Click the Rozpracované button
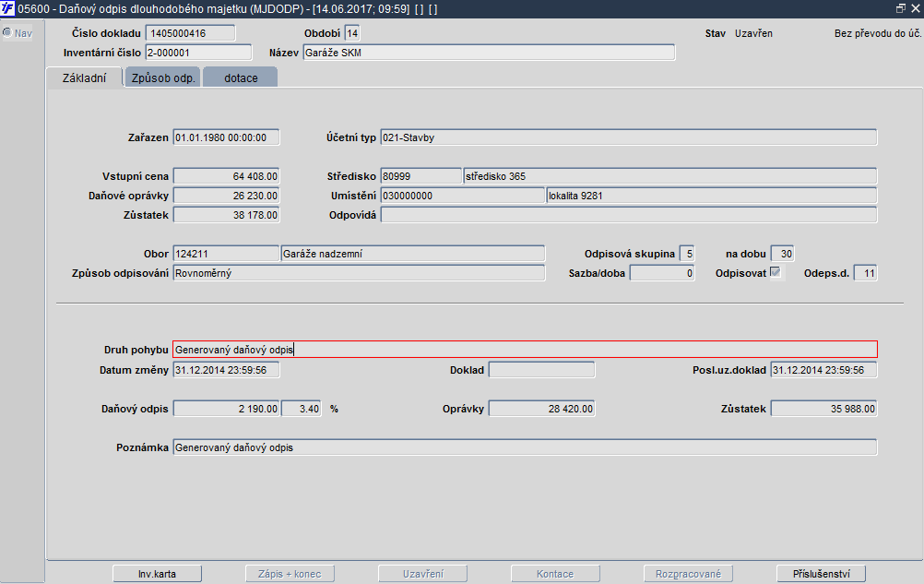The image size is (924, 584). point(688,574)
